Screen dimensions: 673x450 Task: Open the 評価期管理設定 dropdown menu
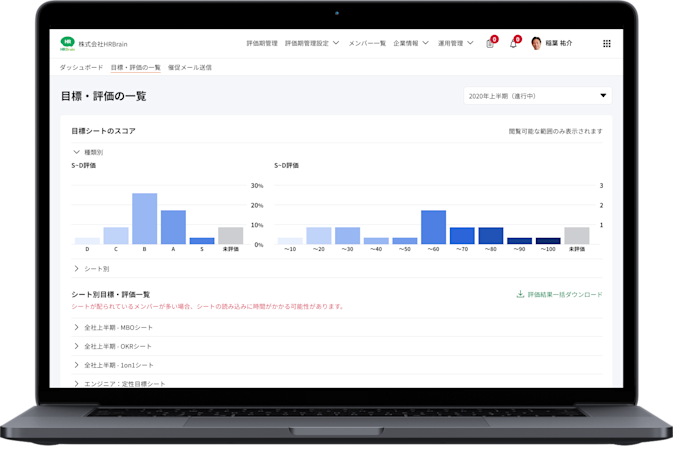312,43
